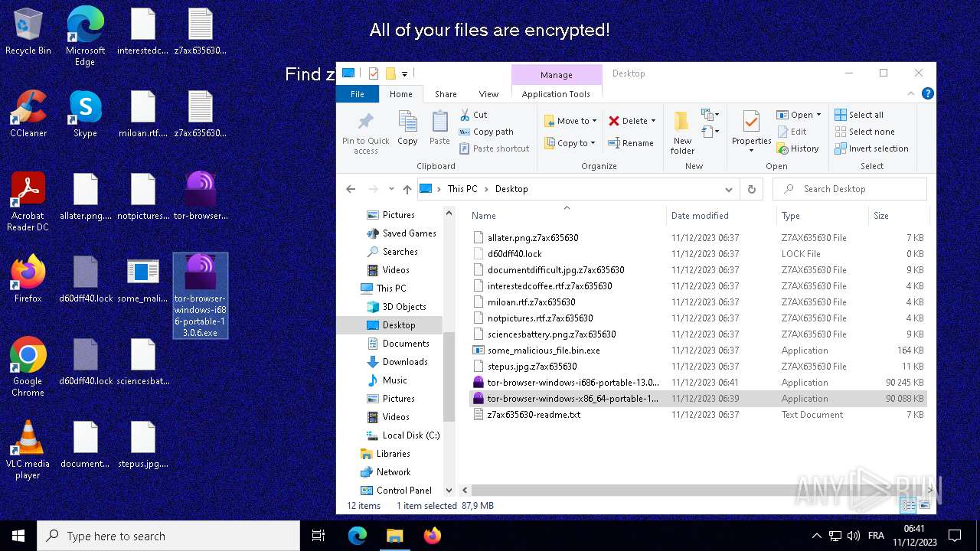Create a New folder
This screenshot has height=551, width=980.
coord(682,132)
